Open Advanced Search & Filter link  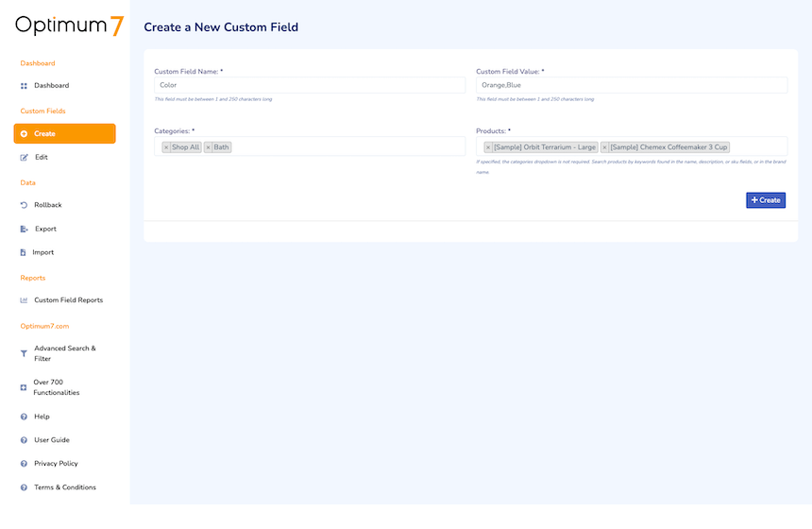65,353
